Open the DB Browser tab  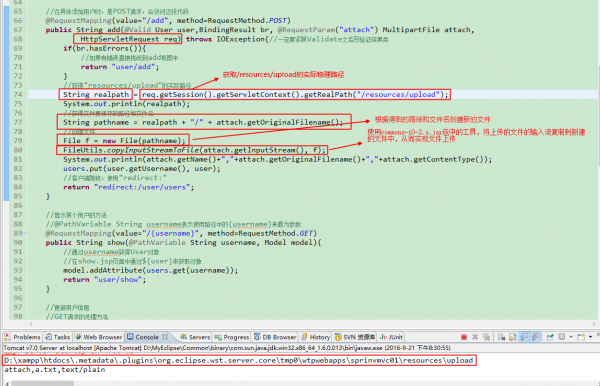275,337
